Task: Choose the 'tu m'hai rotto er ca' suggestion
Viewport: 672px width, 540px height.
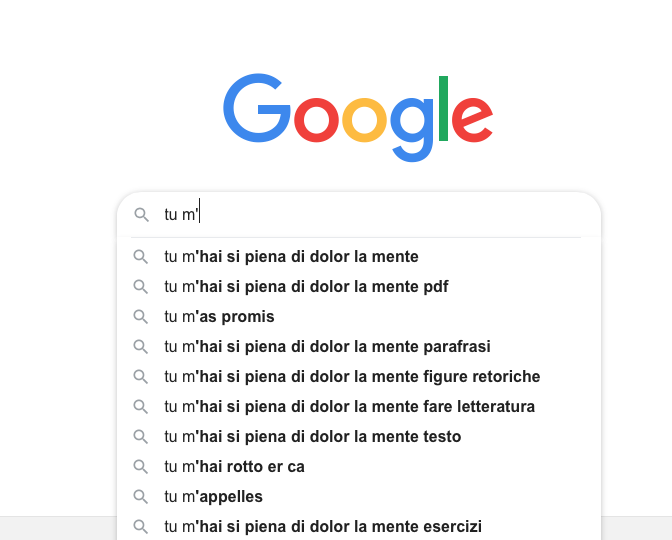Action: point(359,467)
